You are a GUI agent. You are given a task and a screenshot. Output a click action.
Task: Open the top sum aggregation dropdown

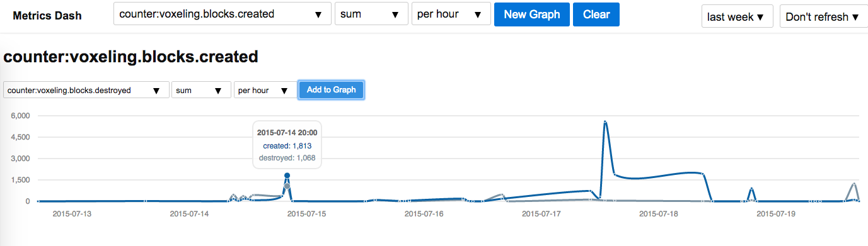point(371,14)
